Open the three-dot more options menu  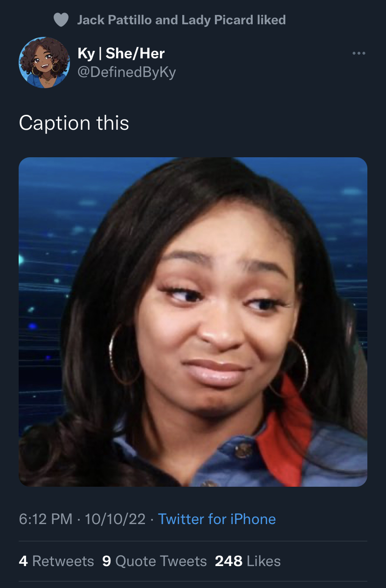pos(358,54)
